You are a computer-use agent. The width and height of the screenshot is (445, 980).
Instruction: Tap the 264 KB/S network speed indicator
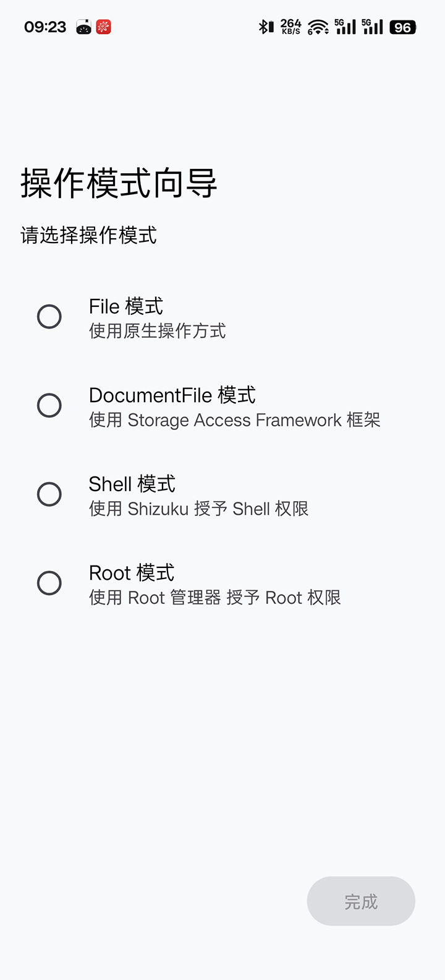pyautogui.click(x=290, y=27)
